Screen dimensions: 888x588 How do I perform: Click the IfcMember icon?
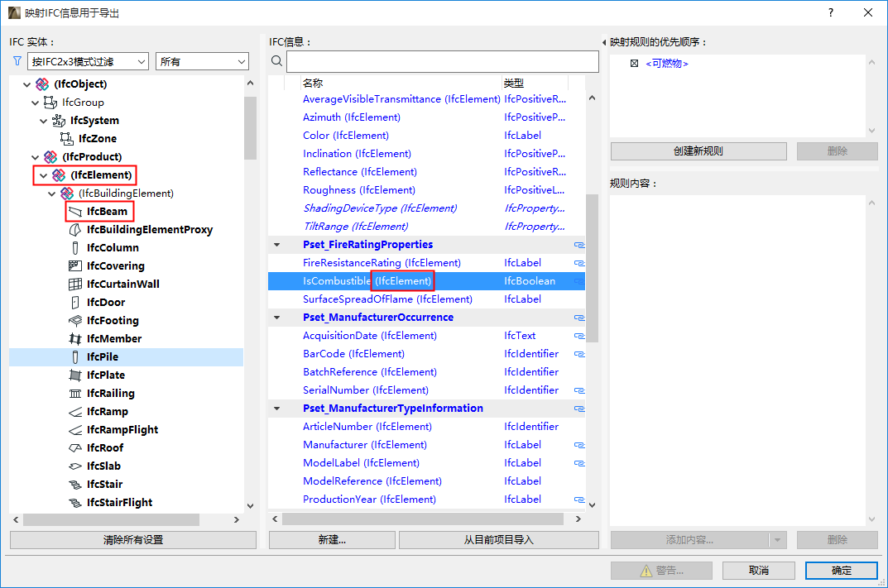(75, 338)
